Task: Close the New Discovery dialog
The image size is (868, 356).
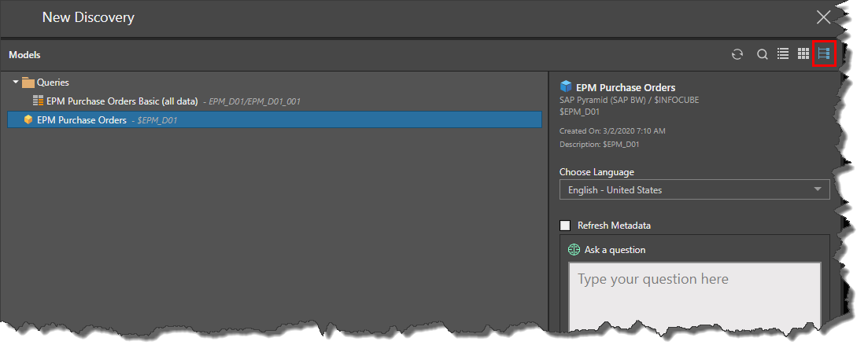Action: [823, 17]
